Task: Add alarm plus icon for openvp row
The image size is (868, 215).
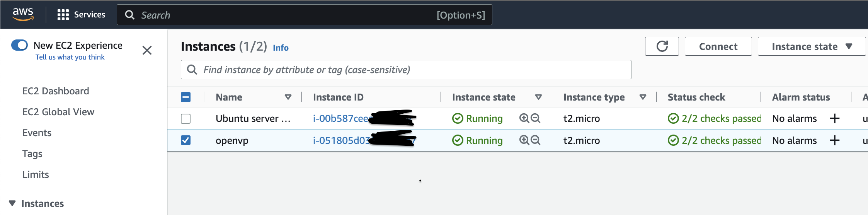Action: tap(835, 140)
